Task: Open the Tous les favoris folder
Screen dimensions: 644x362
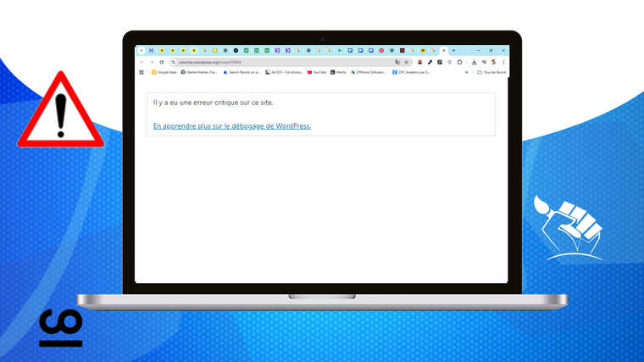Action: tap(491, 72)
